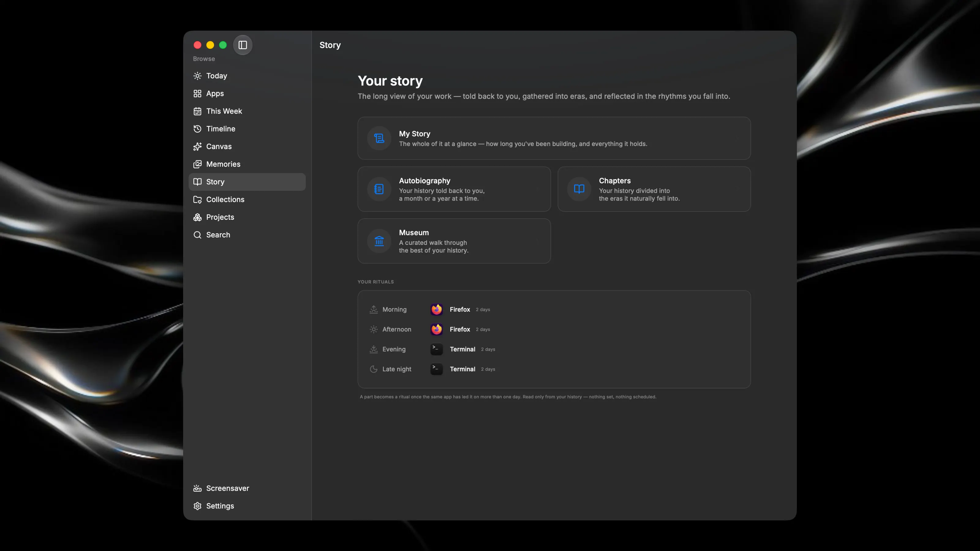Click the Search label in sidebar

point(218,235)
